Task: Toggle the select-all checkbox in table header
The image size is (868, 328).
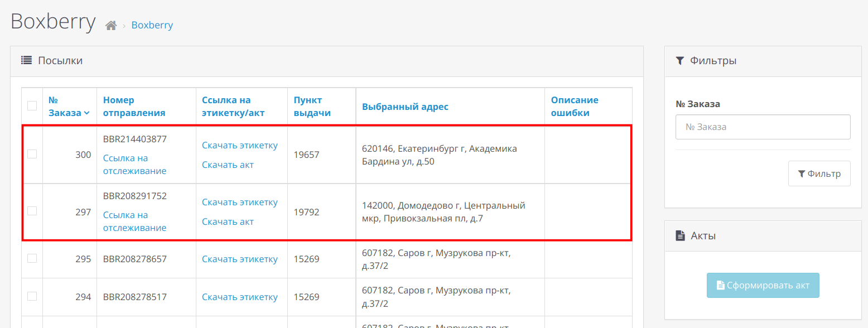Action: 32,105
